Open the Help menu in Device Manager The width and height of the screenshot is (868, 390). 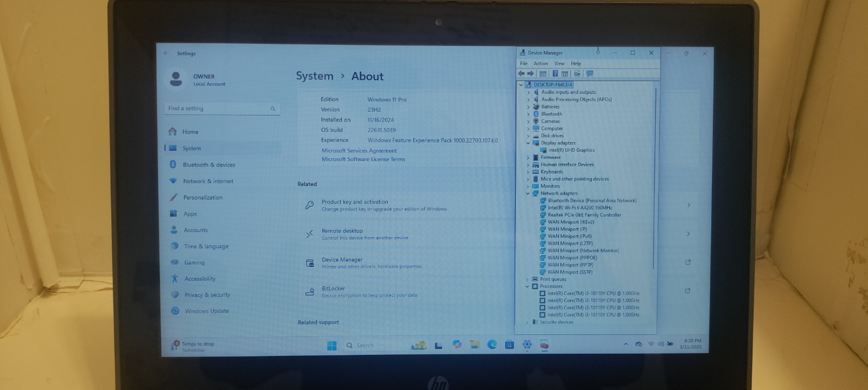point(576,63)
